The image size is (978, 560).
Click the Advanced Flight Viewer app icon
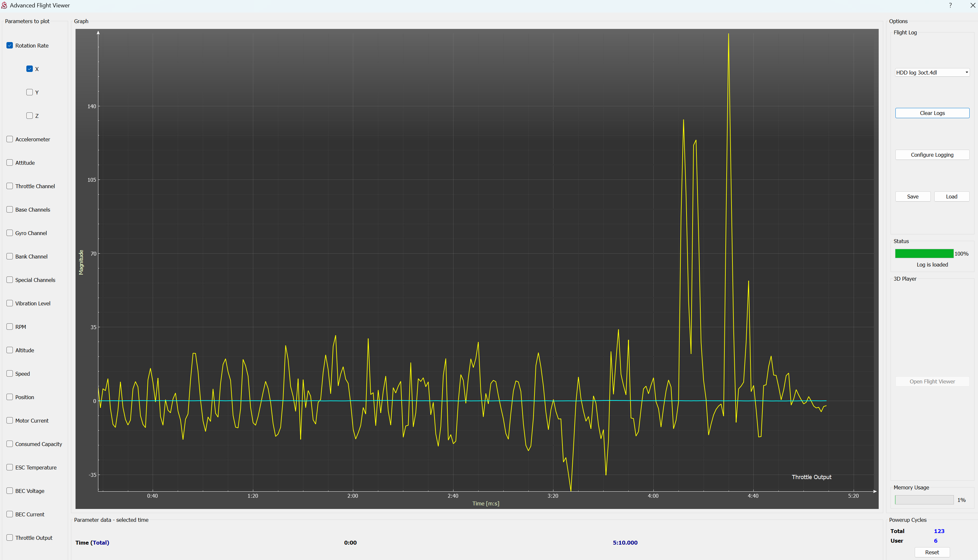pos(4,5)
